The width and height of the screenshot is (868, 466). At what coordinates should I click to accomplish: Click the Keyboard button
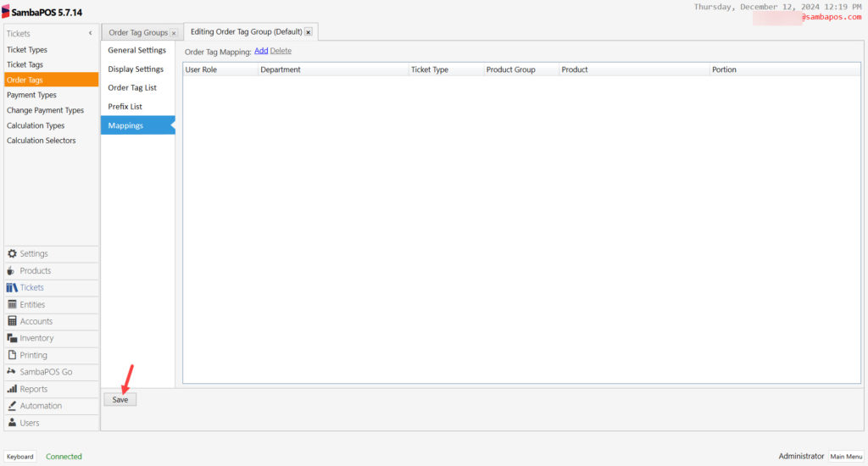pos(20,457)
